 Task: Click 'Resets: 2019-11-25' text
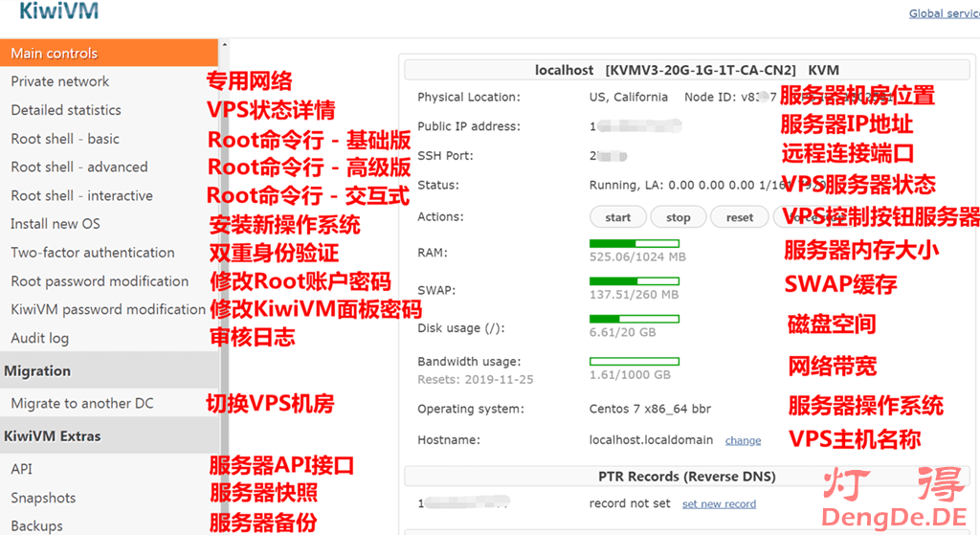click(476, 379)
